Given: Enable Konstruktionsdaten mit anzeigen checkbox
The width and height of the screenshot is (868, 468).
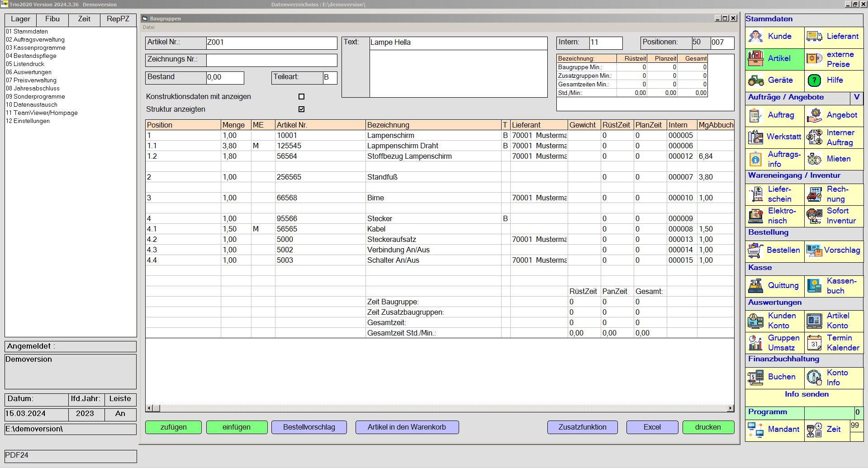Looking at the screenshot, I should coord(302,97).
